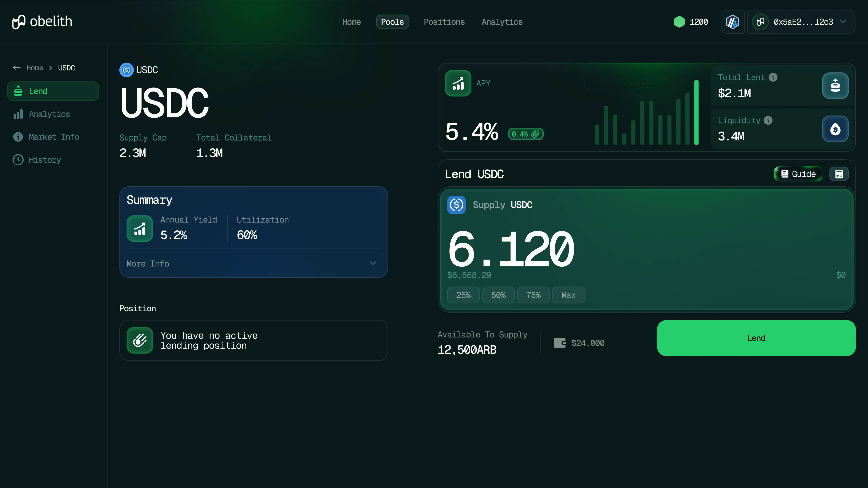Click the 1.3M Total Collateral value

click(210, 153)
